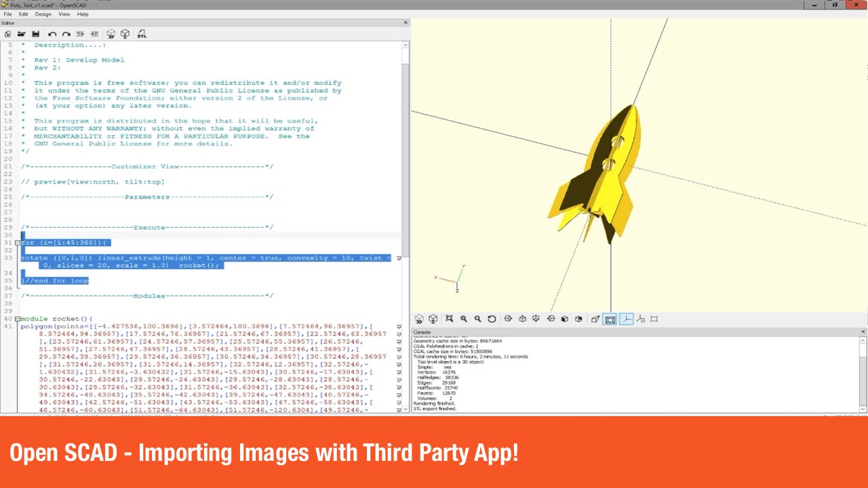Viewport: 868px width, 488px height.
Task: Click the 'Rev 1: Develop Model' comment
Action: [x=79, y=60]
